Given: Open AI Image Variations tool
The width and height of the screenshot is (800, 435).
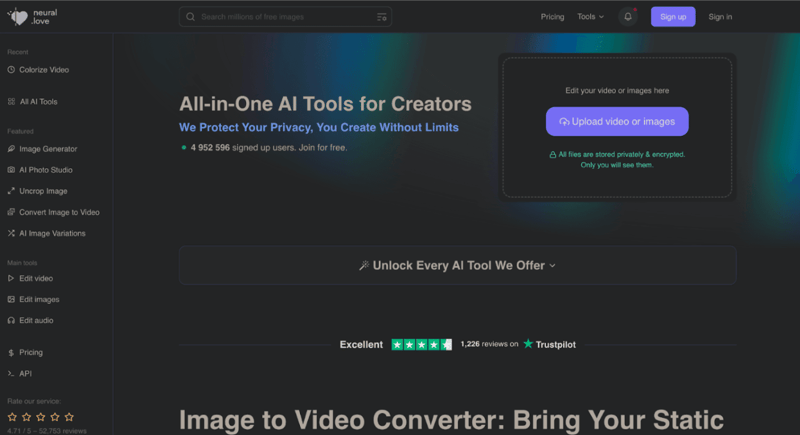Looking at the screenshot, I should click(x=52, y=233).
